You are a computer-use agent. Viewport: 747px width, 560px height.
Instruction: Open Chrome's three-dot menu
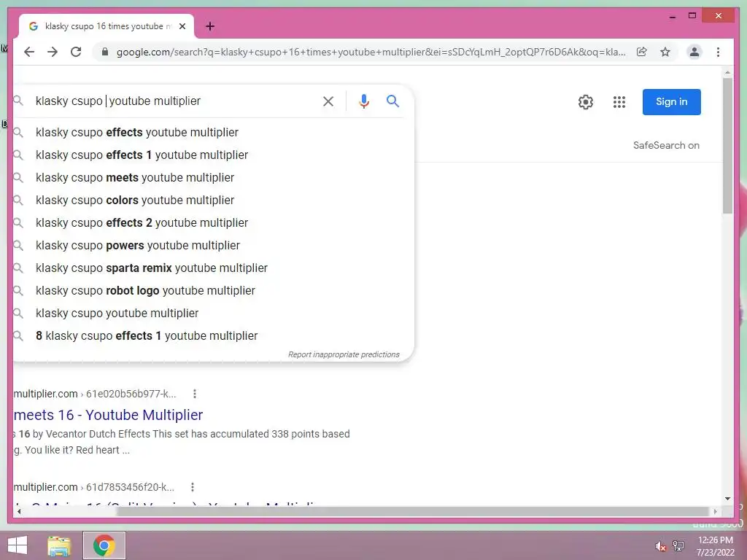[x=718, y=52]
